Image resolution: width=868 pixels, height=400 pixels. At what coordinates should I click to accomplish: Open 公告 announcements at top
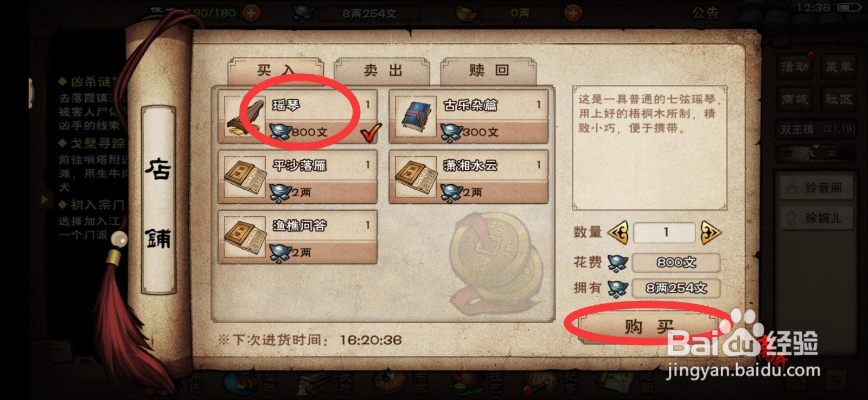(705, 12)
